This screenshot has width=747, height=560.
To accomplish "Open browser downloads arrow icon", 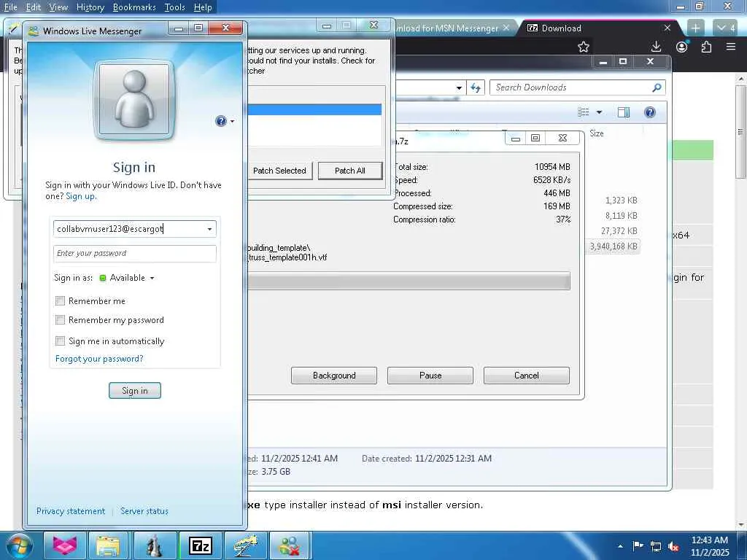I will 656,47.
